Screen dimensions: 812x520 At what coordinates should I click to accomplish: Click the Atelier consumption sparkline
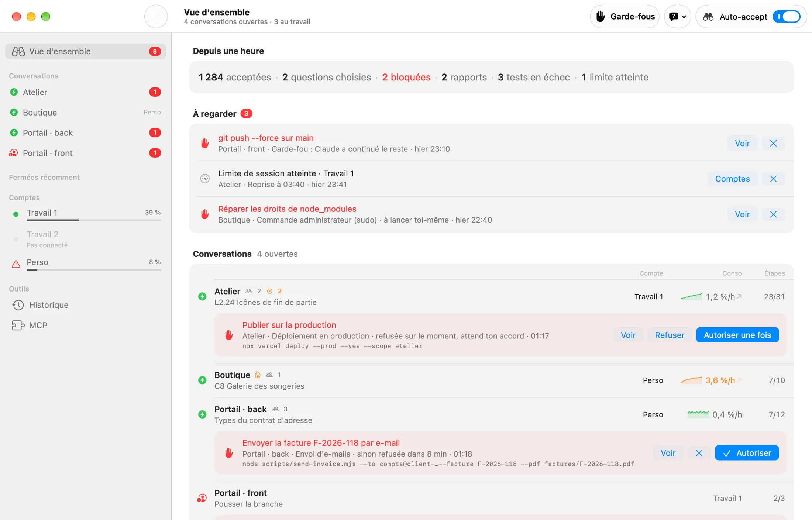point(691,296)
